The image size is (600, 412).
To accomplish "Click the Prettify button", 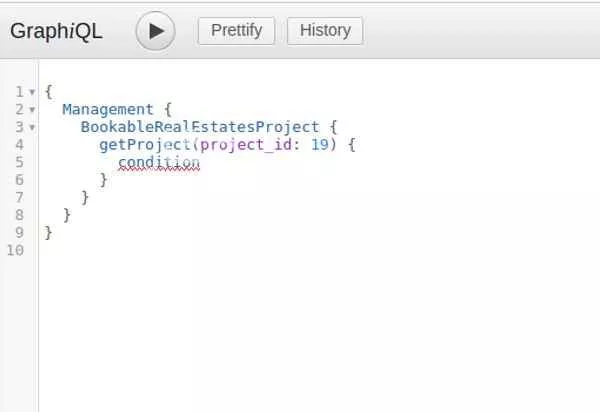I will pos(236,31).
